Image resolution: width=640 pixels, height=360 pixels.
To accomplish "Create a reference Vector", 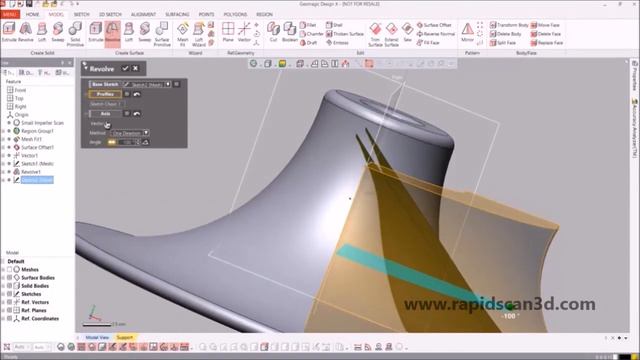I will tap(244, 32).
